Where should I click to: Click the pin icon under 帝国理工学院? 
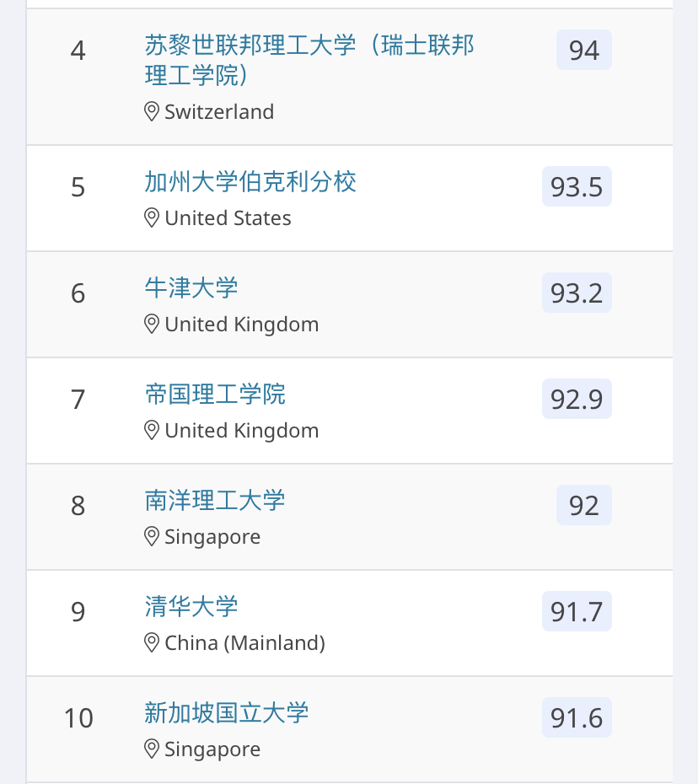click(152, 430)
